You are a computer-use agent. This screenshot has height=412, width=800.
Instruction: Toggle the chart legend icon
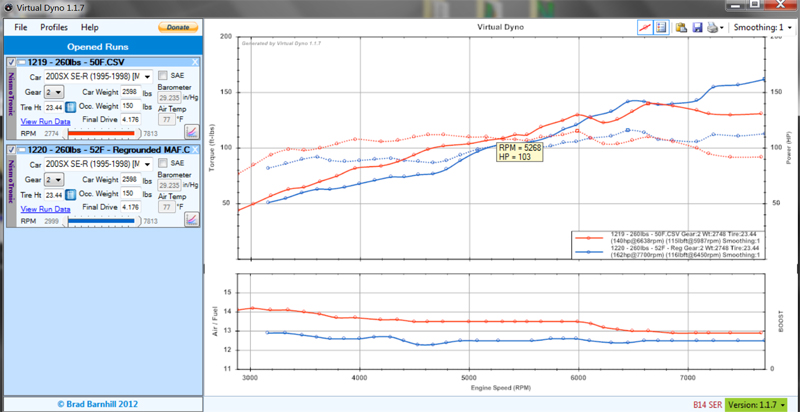point(661,28)
